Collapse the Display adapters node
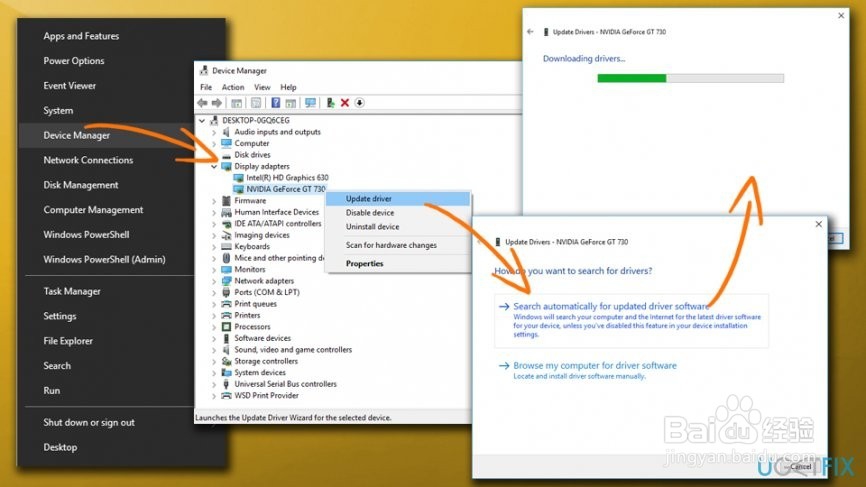The width and height of the screenshot is (866, 487). coord(214,166)
